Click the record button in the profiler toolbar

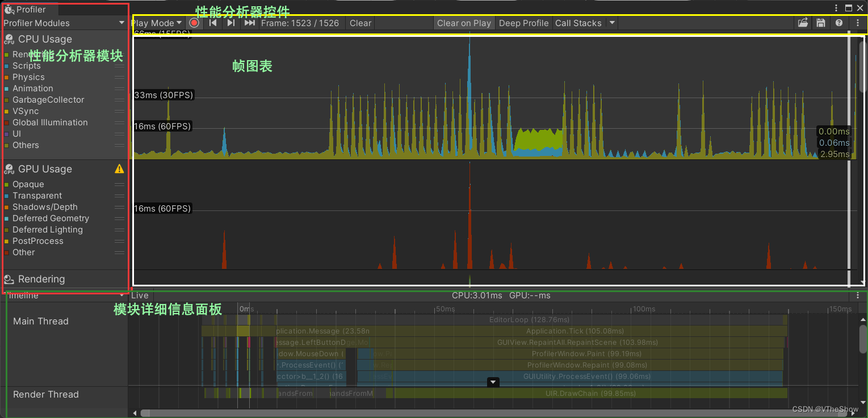tap(194, 23)
